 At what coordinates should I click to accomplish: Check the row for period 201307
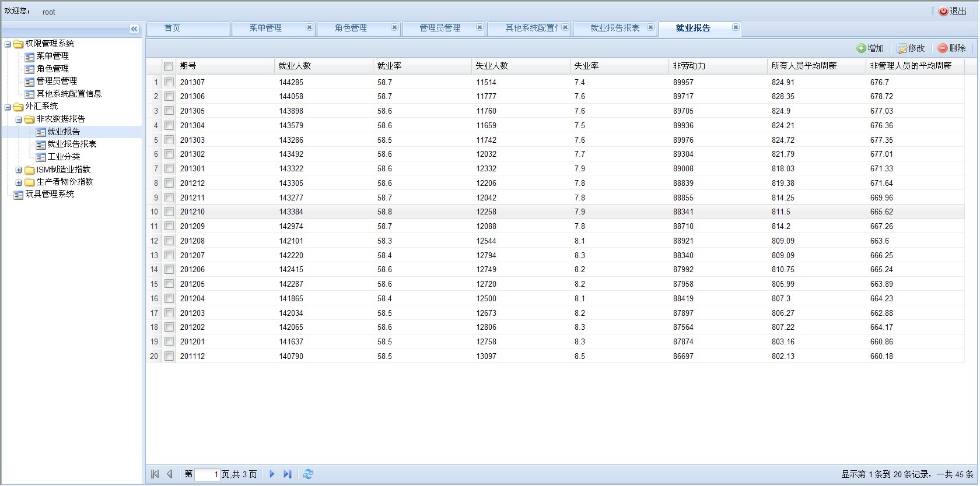tap(169, 82)
